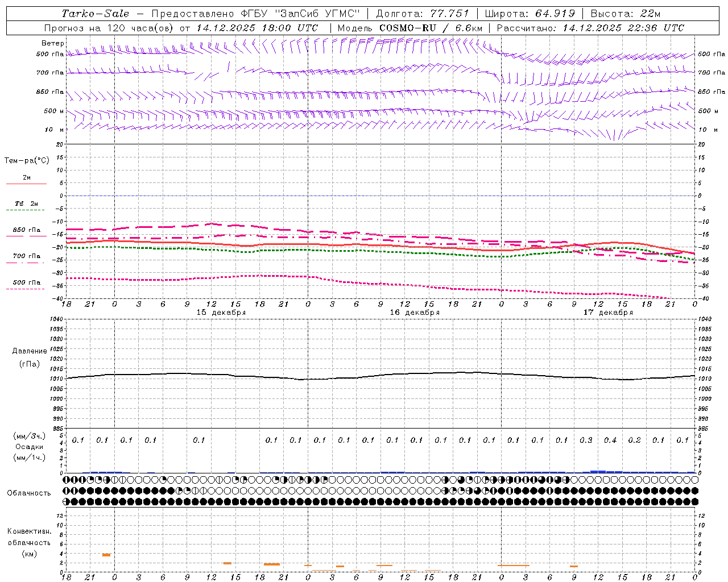
Task: Click the (мм/1ч.) precipitation unit label
Action: (x=30, y=458)
